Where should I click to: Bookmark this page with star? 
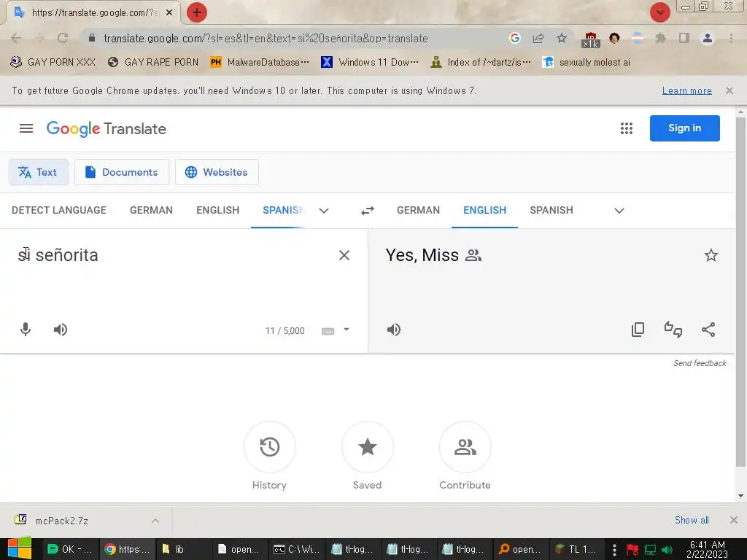(x=562, y=38)
